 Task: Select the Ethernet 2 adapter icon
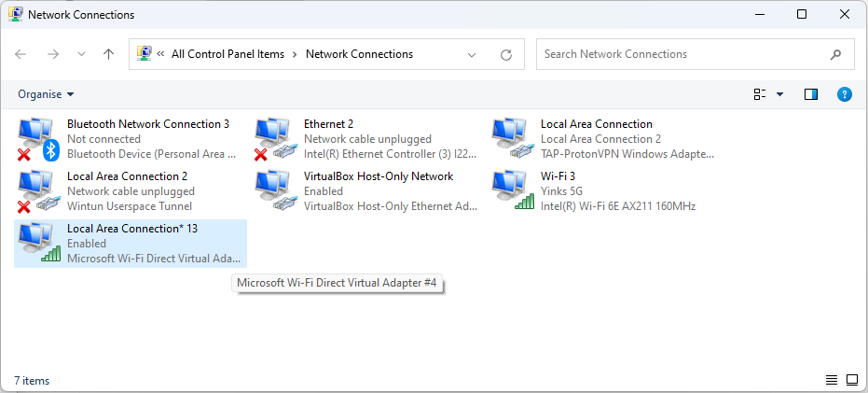tap(274, 139)
